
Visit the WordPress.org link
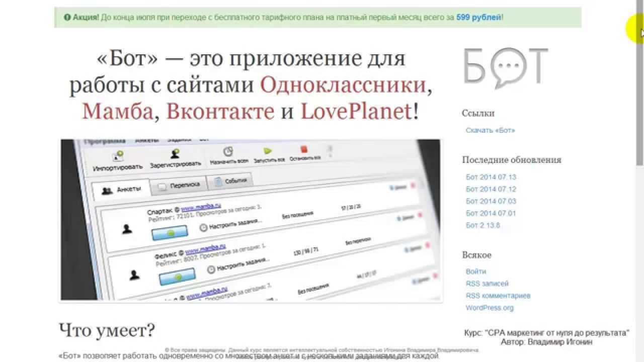[x=490, y=308]
